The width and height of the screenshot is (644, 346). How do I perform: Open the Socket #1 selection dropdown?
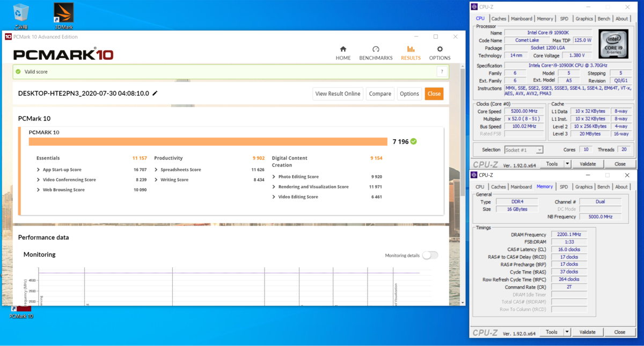pos(524,150)
